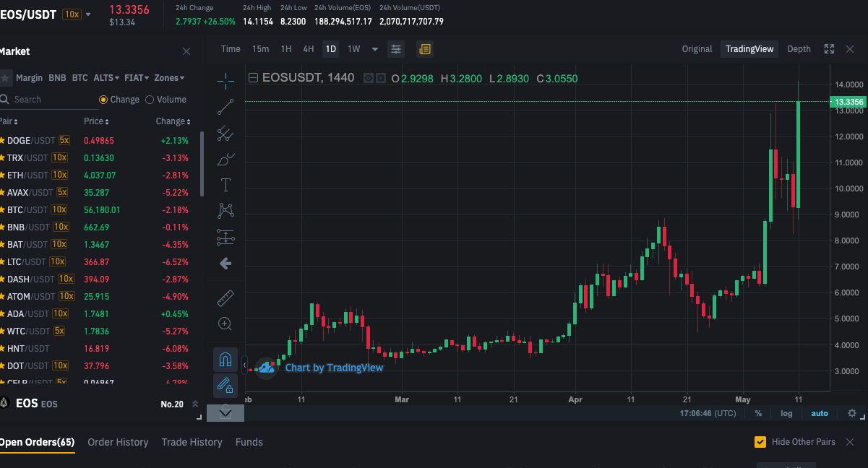The height and width of the screenshot is (468, 868).
Task: Open the more time intervals dropdown
Action: (x=375, y=49)
